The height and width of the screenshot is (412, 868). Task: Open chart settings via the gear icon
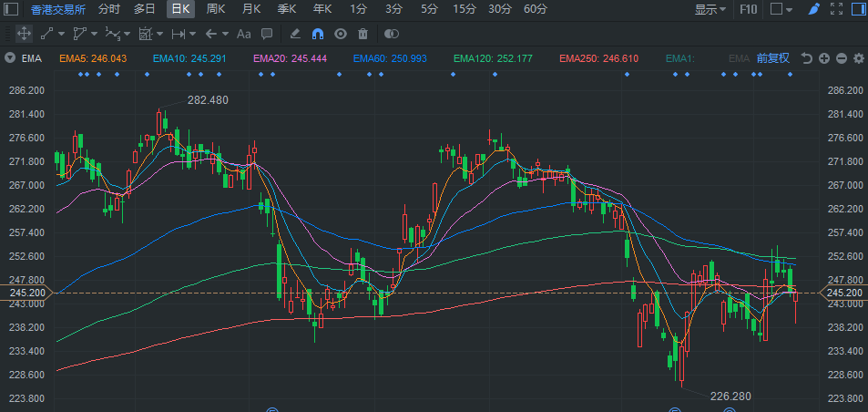859,58
